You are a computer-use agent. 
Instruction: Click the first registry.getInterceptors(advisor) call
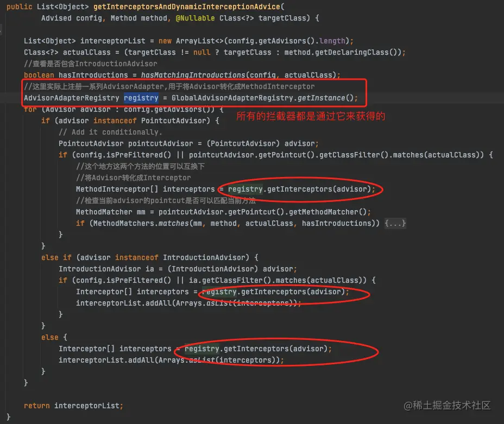pyautogui.click(x=300, y=189)
